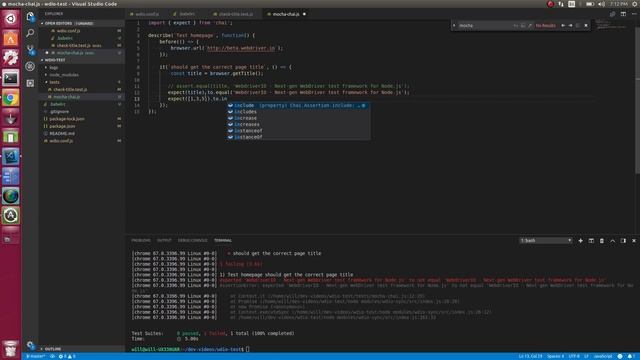
Task: Expand the node_modules folder
Action: 64,75
